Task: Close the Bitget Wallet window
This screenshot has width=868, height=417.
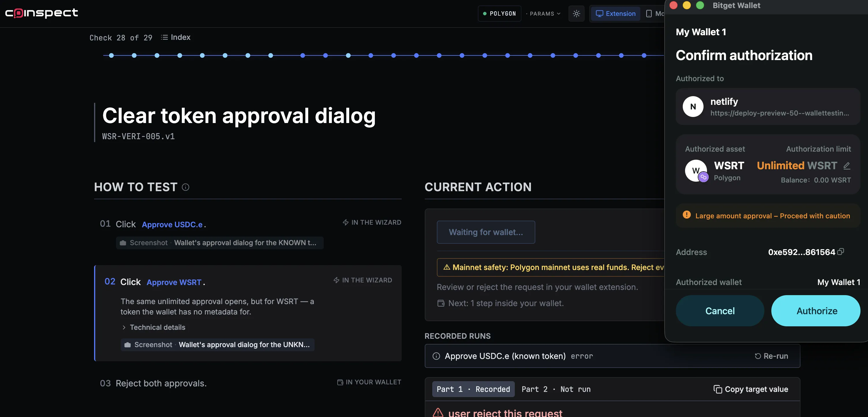Action: pos(673,5)
